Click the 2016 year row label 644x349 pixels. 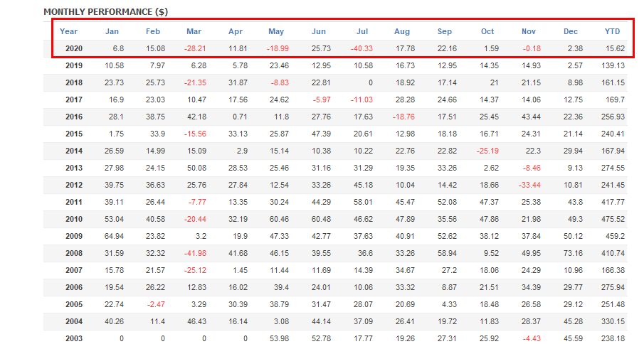coord(74,117)
